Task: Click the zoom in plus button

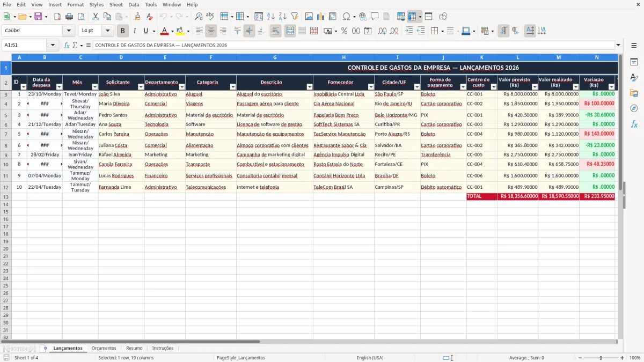Action: click(623, 358)
